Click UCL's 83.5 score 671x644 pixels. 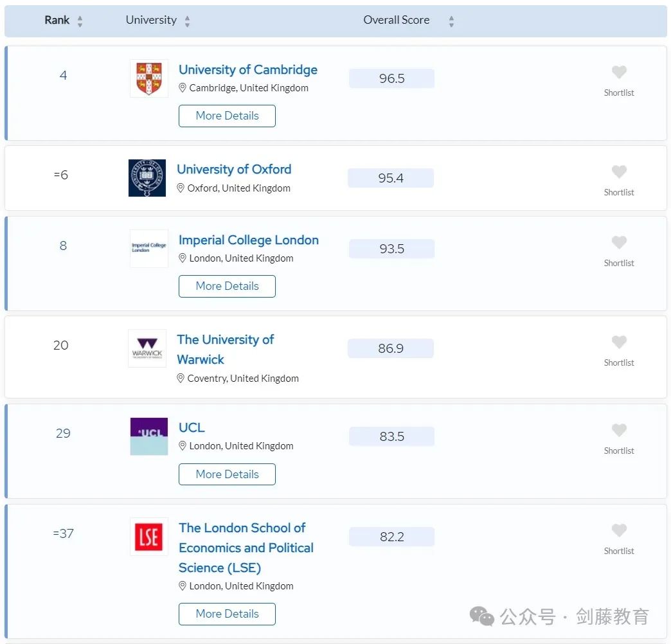pyautogui.click(x=391, y=436)
